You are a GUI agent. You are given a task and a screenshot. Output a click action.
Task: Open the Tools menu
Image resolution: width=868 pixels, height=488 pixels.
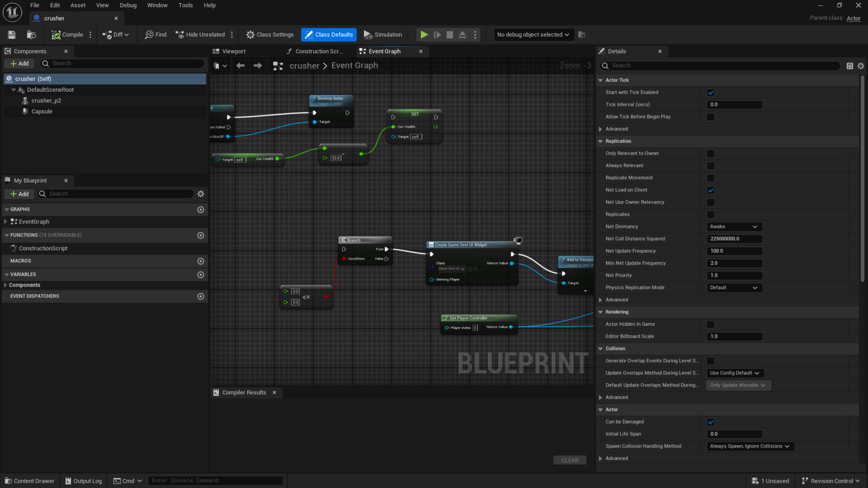pyautogui.click(x=186, y=5)
